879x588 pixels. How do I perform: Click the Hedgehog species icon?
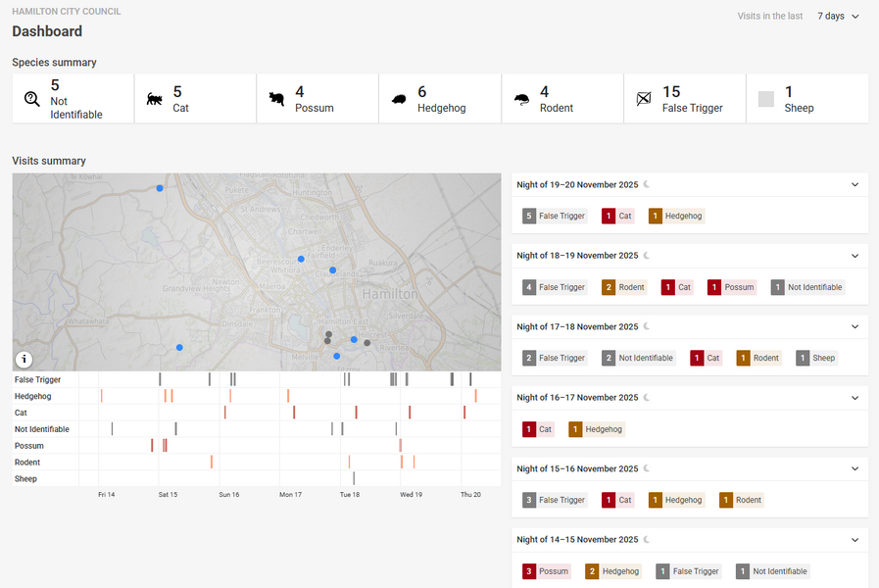(x=400, y=99)
